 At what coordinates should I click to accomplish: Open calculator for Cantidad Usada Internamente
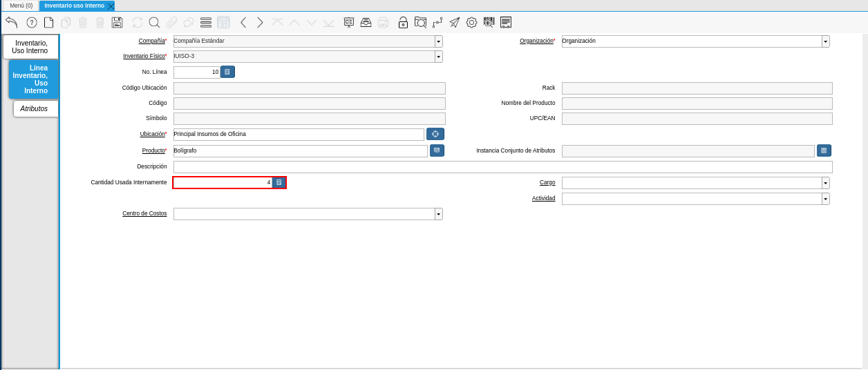(x=279, y=182)
